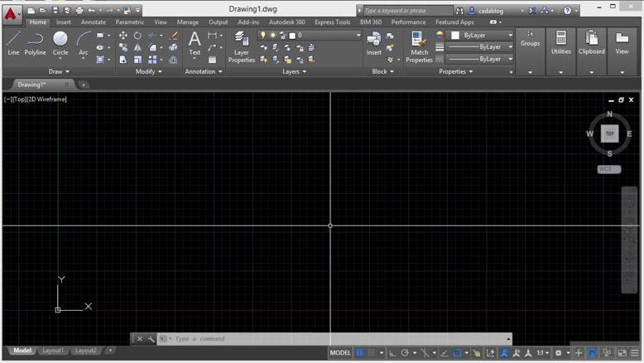
Task: Click the application menu A logo
Action: click(x=11, y=13)
